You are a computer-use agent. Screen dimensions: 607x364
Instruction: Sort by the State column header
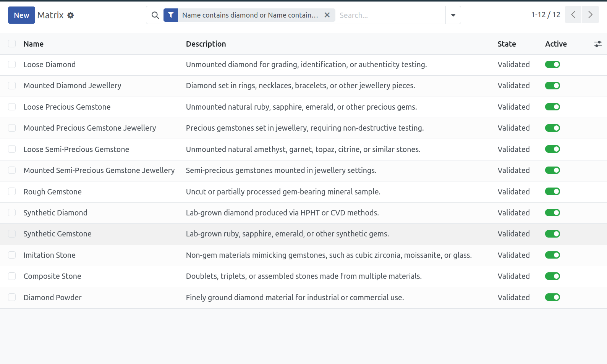pos(507,44)
